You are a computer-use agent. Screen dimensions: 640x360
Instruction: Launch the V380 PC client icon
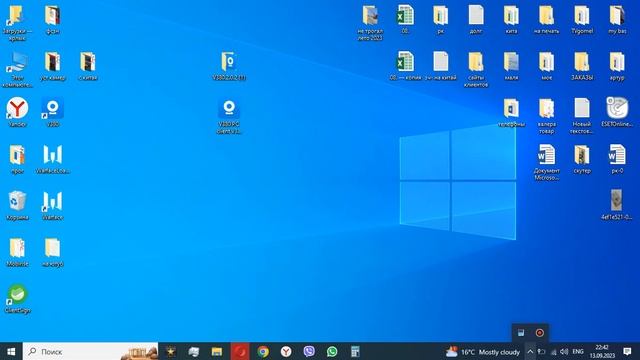click(x=229, y=109)
